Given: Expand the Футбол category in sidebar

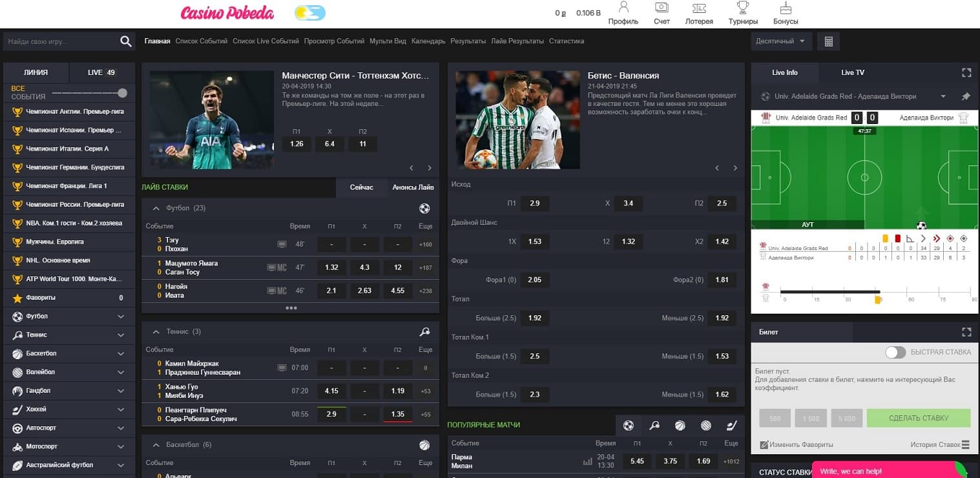Looking at the screenshot, I should point(121,317).
